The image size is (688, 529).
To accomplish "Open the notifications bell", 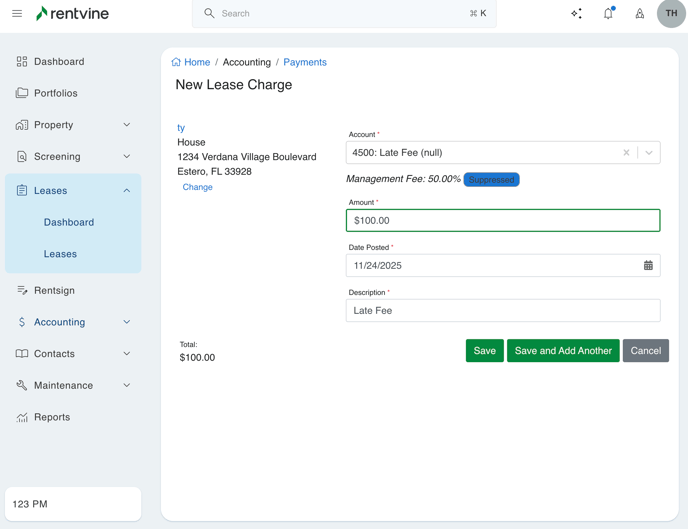I will click(x=608, y=14).
